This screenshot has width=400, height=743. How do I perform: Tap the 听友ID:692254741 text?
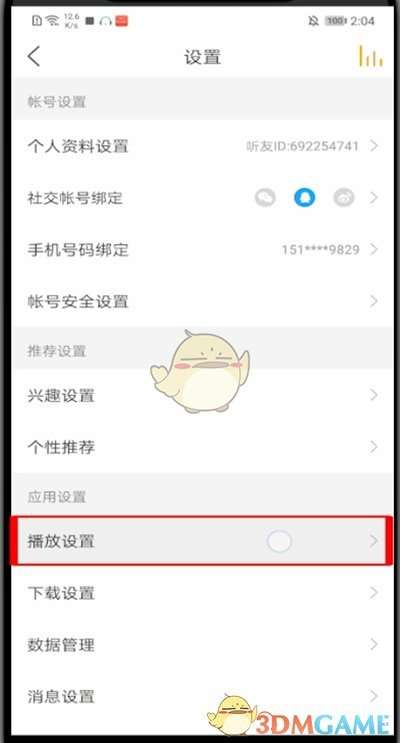tap(302, 146)
